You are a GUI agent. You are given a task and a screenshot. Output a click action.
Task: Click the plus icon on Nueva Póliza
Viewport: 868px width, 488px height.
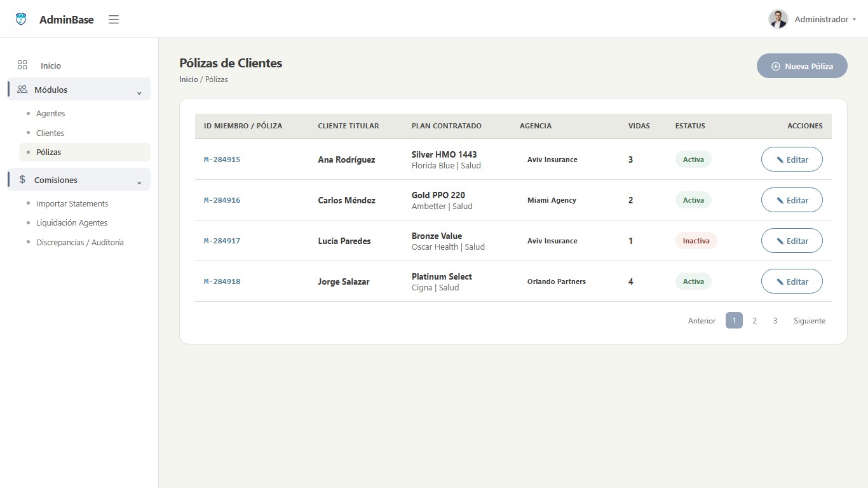(775, 66)
